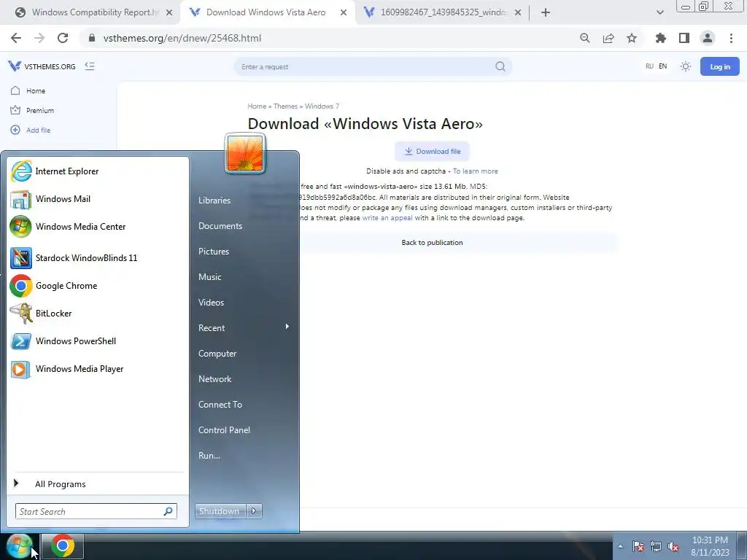The image size is (747, 560).
Task: Click the browser back arrow
Action: pyautogui.click(x=16, y=38)
